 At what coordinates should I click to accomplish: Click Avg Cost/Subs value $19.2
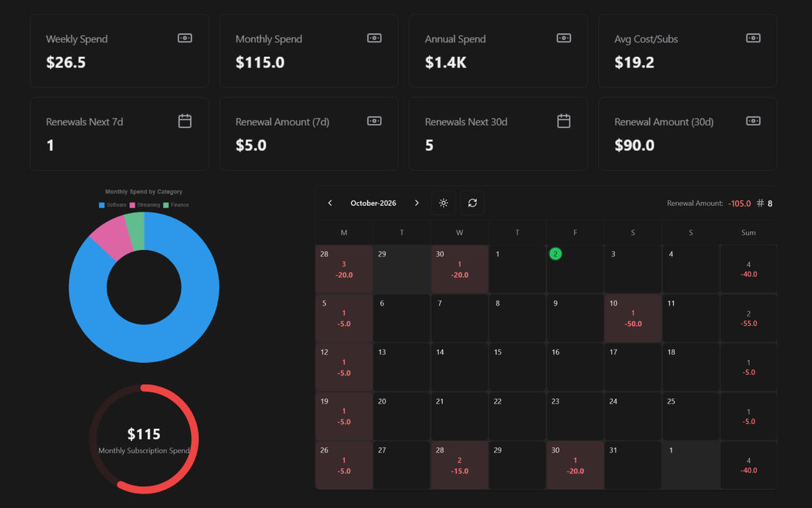click(x=634, y=62)
